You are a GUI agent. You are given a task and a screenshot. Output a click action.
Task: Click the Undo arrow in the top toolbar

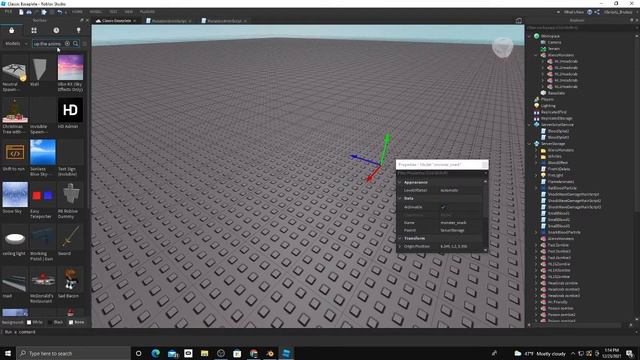tap(60, 12)
